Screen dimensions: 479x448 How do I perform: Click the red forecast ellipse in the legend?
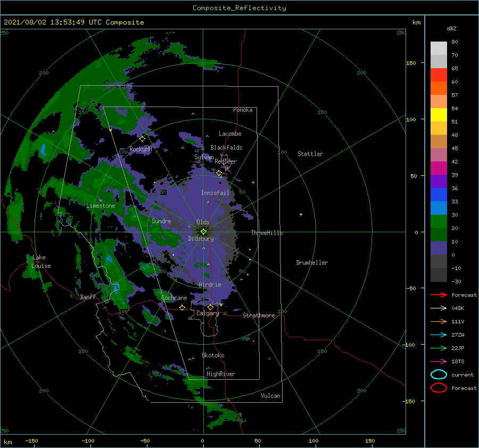pos(439,388)
